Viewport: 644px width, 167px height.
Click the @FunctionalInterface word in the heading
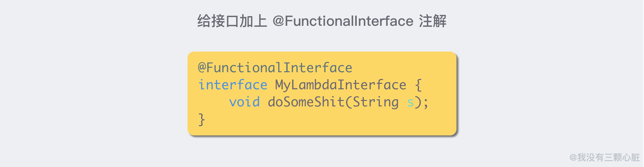coord(343,21)
